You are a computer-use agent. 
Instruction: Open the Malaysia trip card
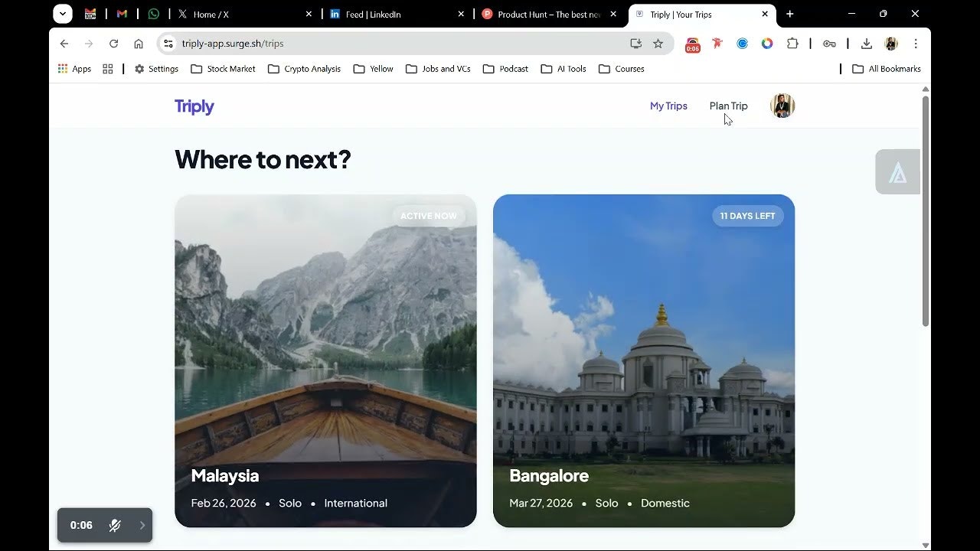325,360
